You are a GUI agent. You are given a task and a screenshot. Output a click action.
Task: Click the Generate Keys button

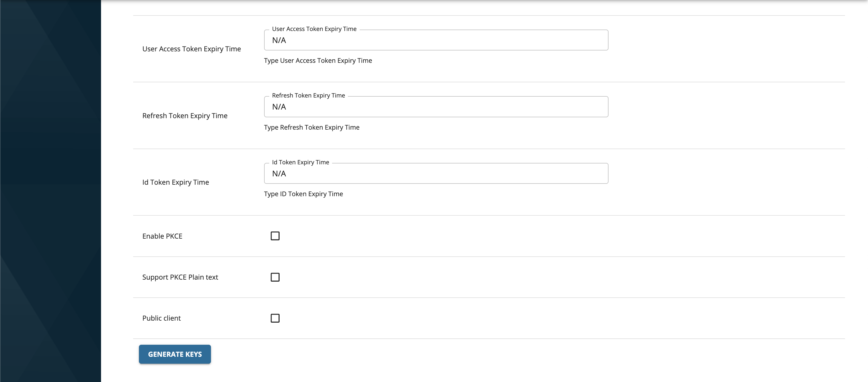[x=175, y=354]
